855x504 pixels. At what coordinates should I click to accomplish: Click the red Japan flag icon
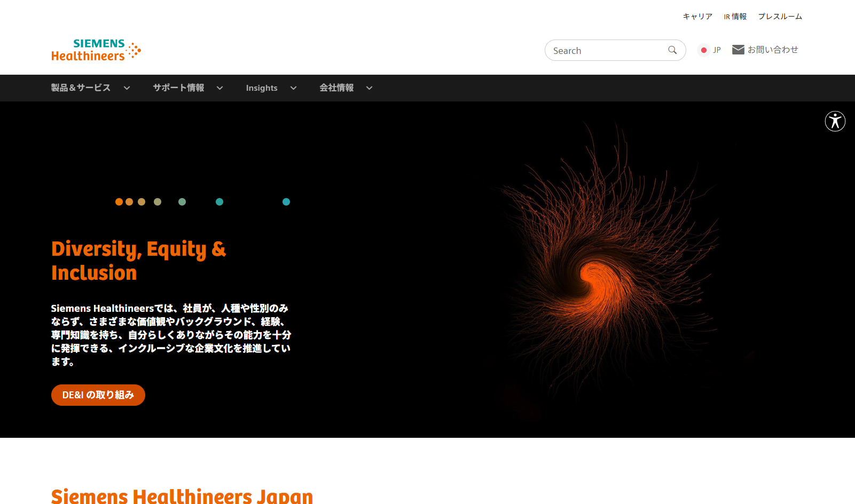coord(704,50)
